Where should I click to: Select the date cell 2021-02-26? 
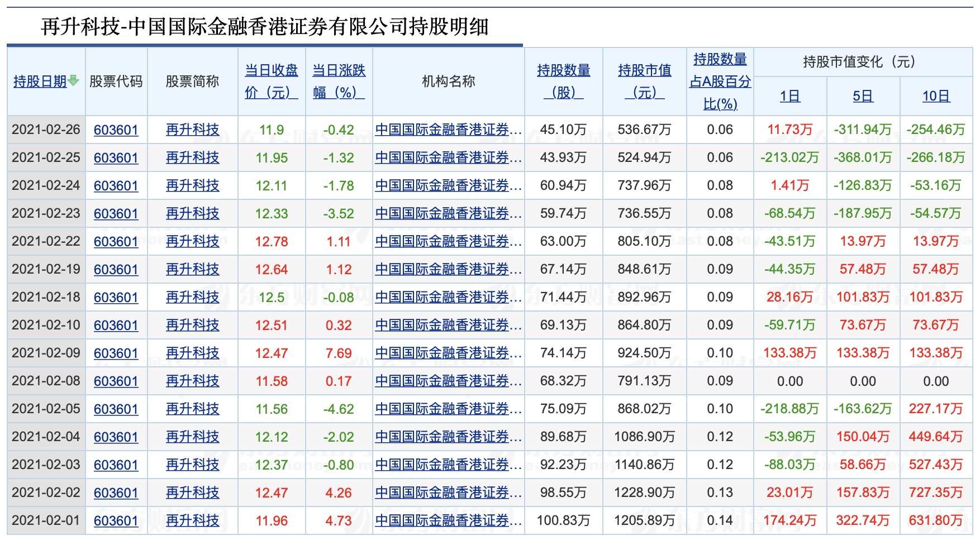pos(46,130)
